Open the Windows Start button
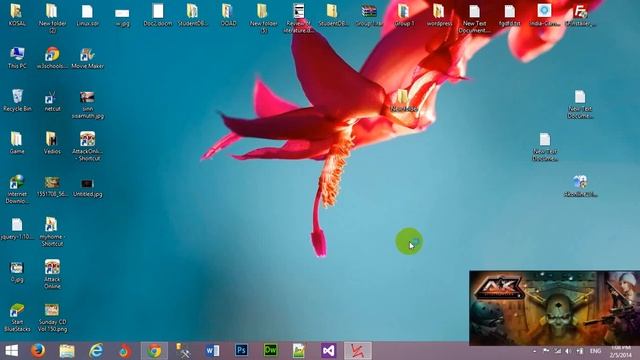The width and height of the screenshot is (640, 360). click(11, 351)
